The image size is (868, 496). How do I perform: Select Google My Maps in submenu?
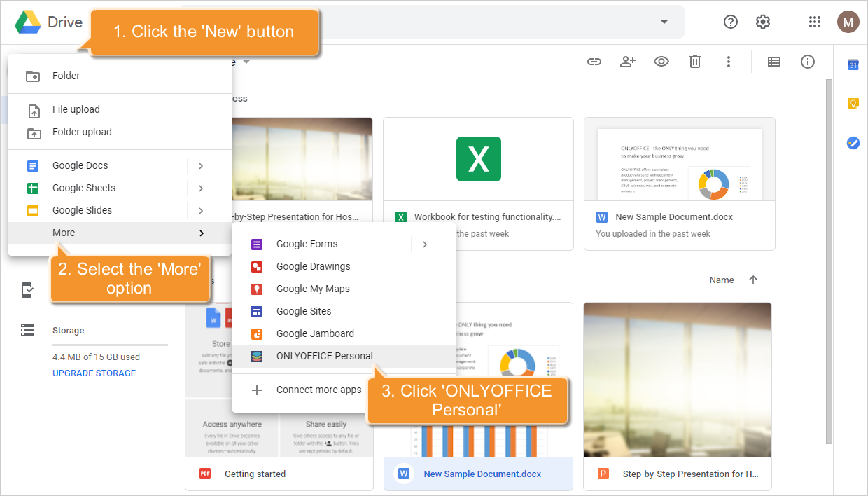344,289
